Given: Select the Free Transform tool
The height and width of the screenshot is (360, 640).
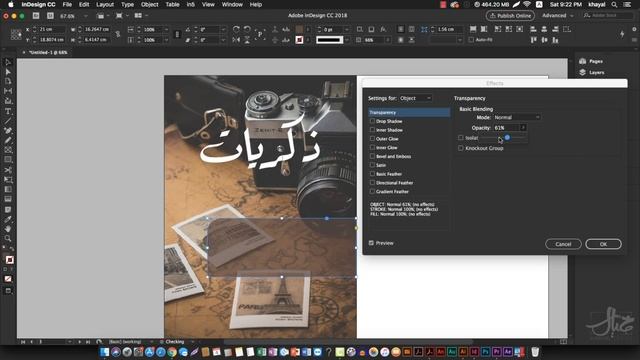Looking at the screenshot, I should coord(8,180).
